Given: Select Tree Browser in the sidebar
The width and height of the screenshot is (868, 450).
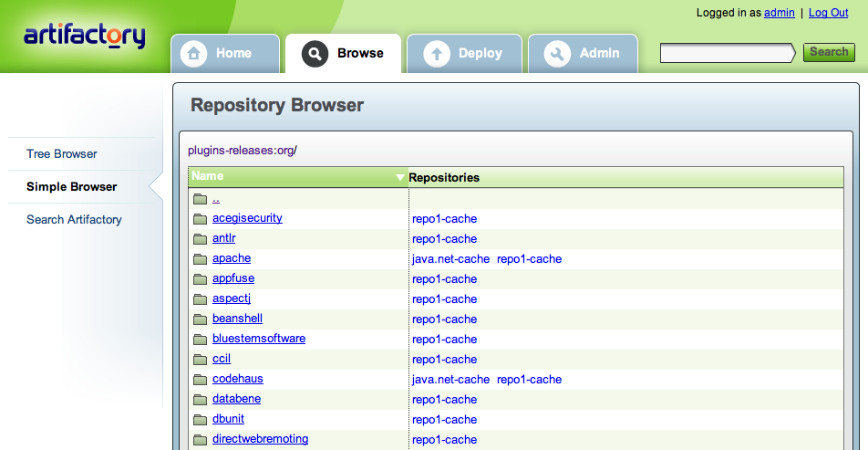Looking at the screenshot, I should [x=62, y=154].
